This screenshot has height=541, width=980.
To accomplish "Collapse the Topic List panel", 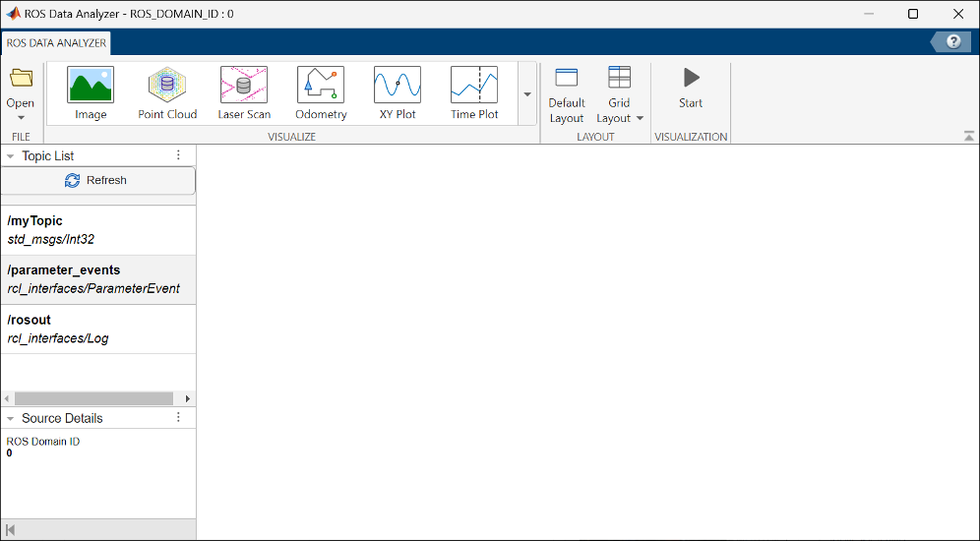I will point(10,156).
